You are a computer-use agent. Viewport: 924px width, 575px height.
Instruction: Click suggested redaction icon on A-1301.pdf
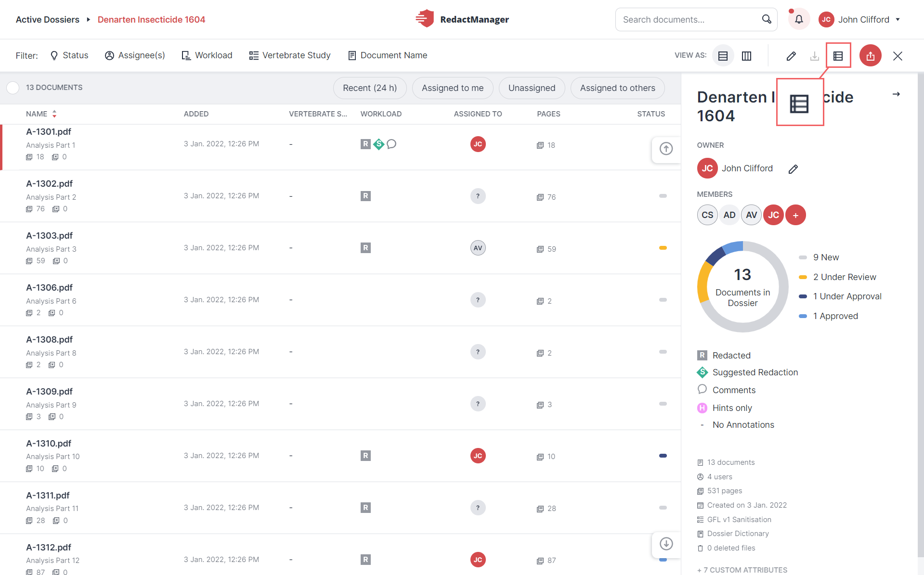pyautogui.click(x=379, y=144)
